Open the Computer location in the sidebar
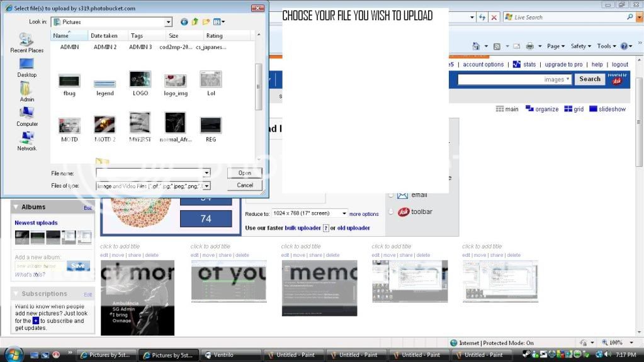 tap(26, 116)
